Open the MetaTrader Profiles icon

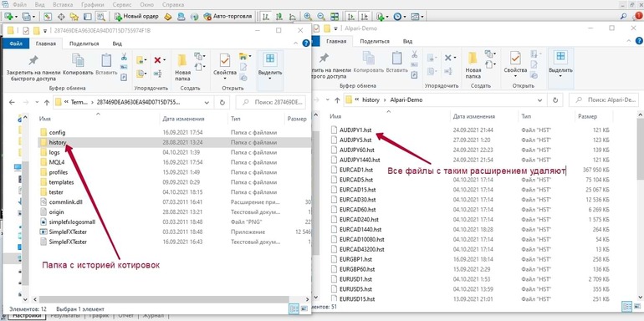coord(26,17)
